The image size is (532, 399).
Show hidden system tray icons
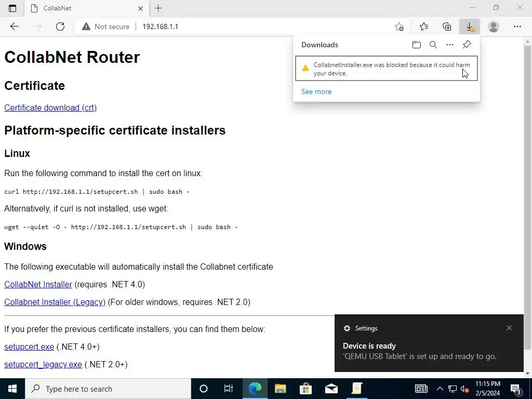pyautogui.click(x=440, y=389)
